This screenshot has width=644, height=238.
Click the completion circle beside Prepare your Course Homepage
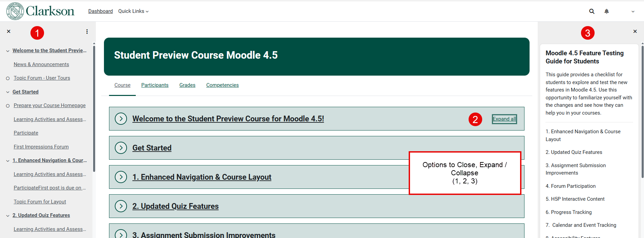point(8,106)
